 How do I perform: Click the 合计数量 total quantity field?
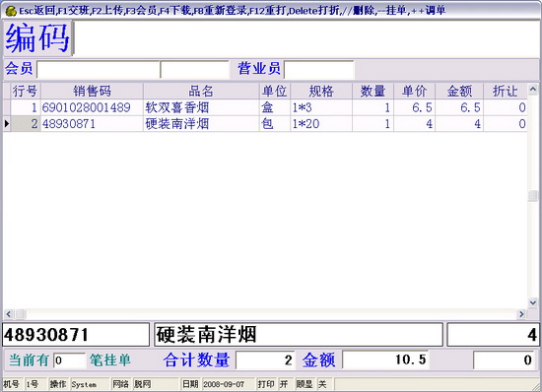click(265, 360)
